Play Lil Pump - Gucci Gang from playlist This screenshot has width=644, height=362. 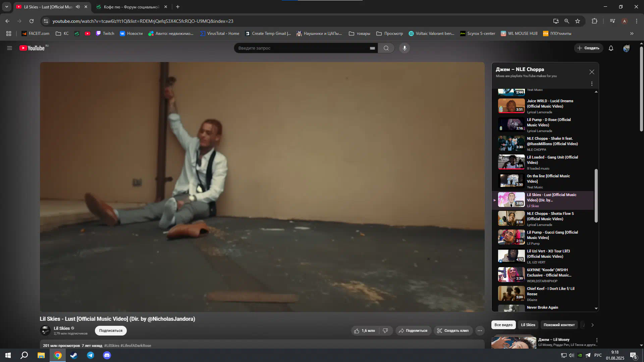(x=542, y=237)
